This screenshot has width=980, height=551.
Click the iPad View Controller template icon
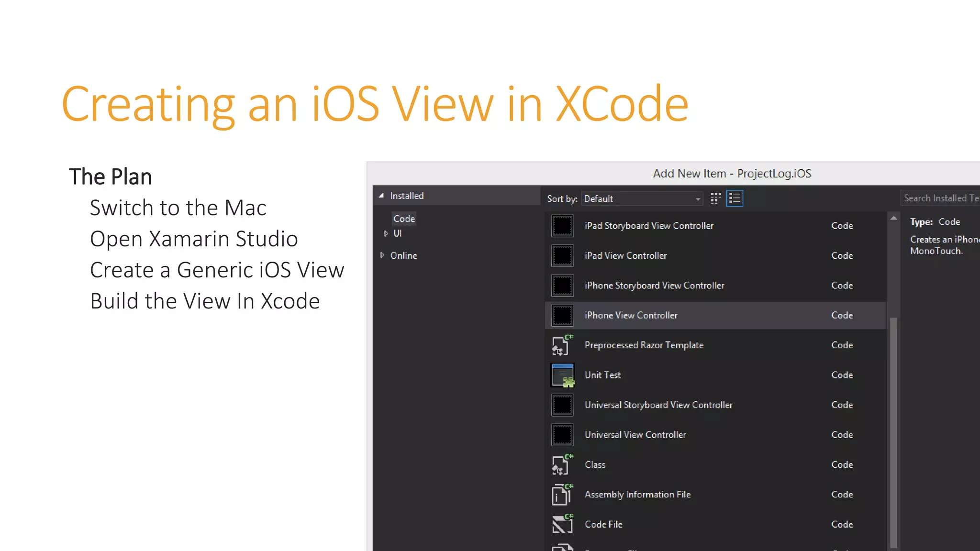point(562,256)
